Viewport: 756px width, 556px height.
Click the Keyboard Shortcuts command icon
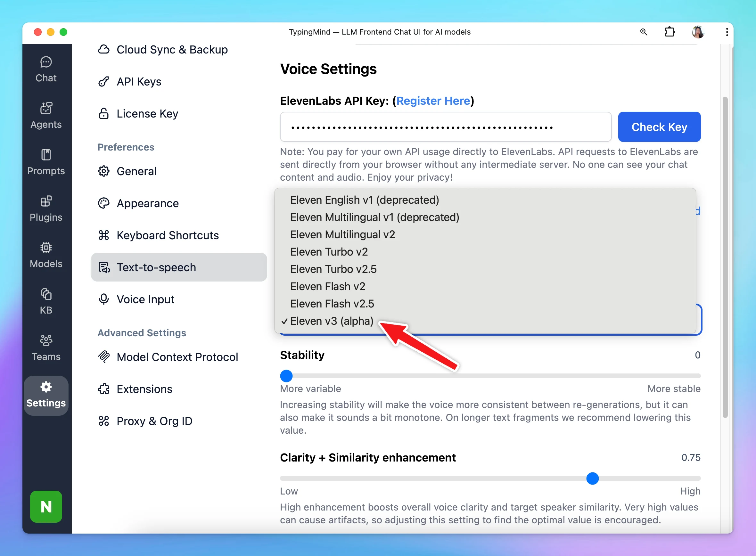click(x=104, y=235)
